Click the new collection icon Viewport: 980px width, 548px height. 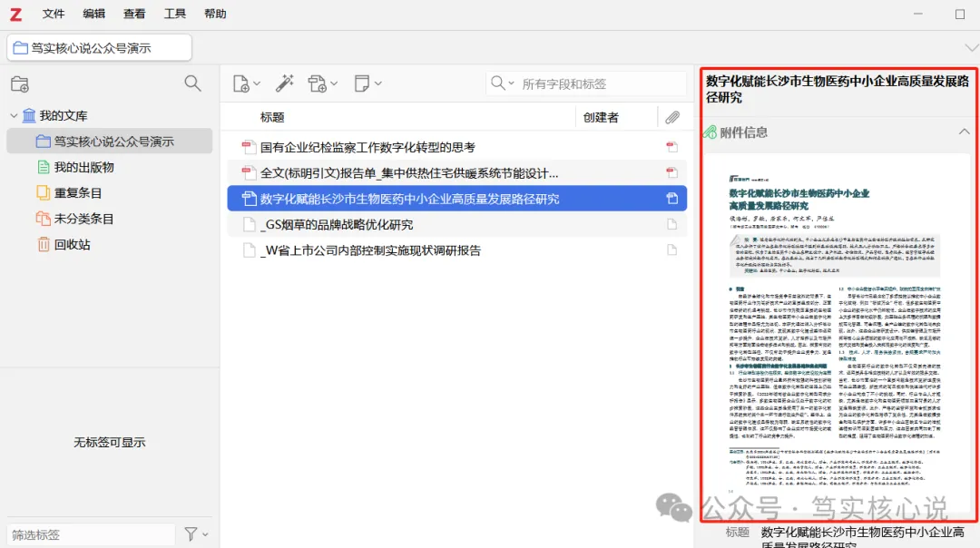pyautogui.click(x=20, y=83)
